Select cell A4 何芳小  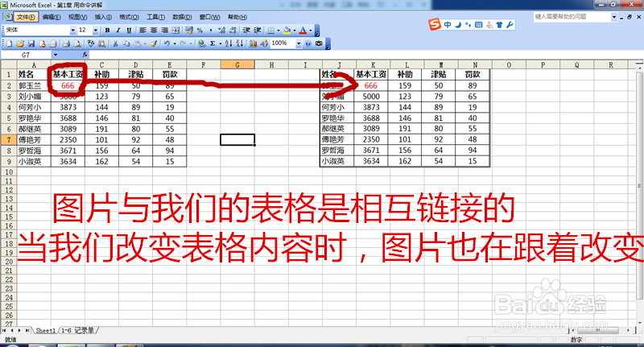tap(34, 107)
